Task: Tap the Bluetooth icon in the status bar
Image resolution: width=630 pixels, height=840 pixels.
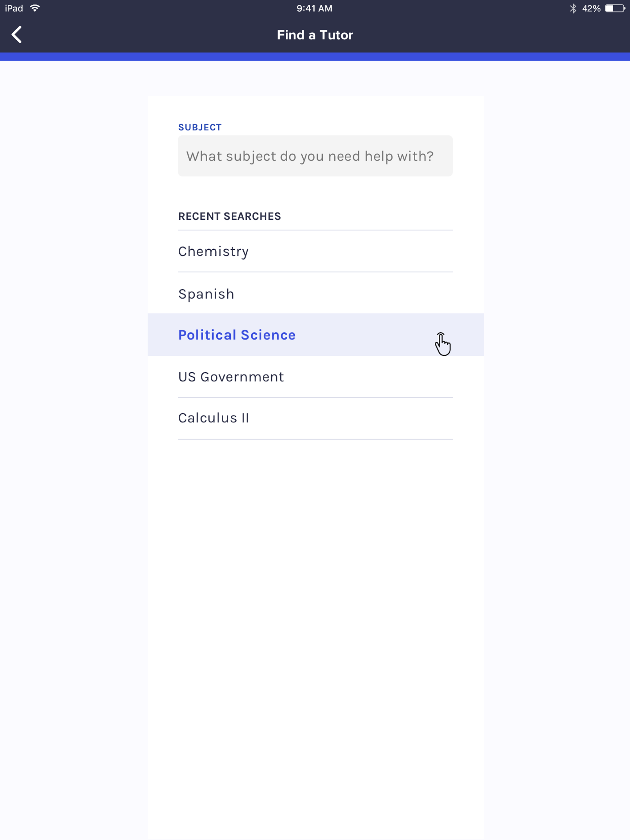Action: pyautogui.click(x=573, y=8)
